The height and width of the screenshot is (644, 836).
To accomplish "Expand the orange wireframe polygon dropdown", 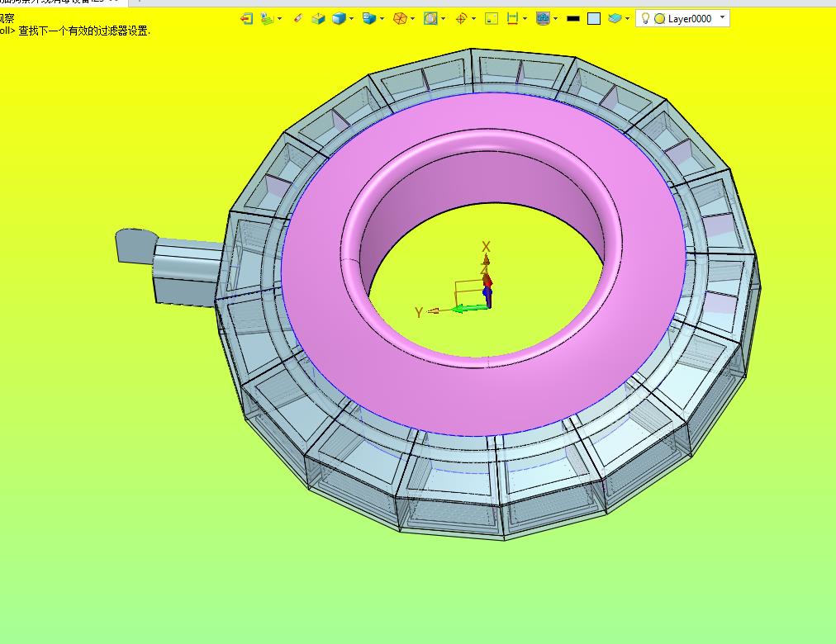I will tap(413, 19).
